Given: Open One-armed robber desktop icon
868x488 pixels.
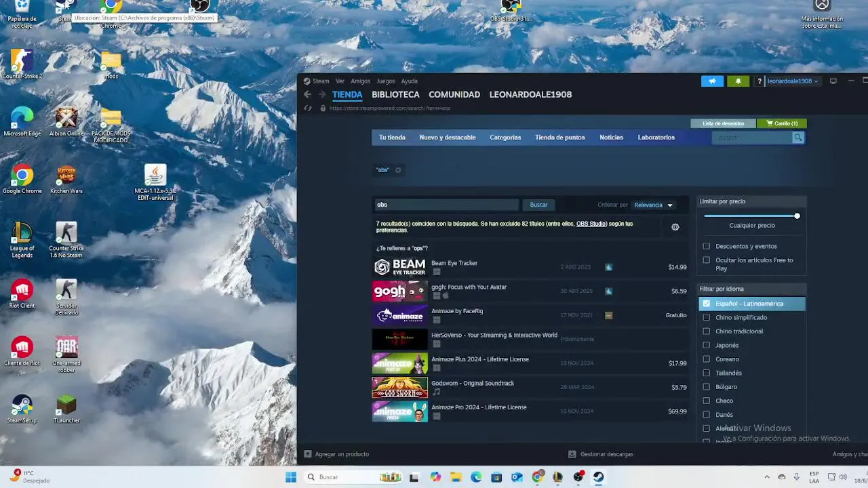Looking at the screenshot, I should (66, 354).
